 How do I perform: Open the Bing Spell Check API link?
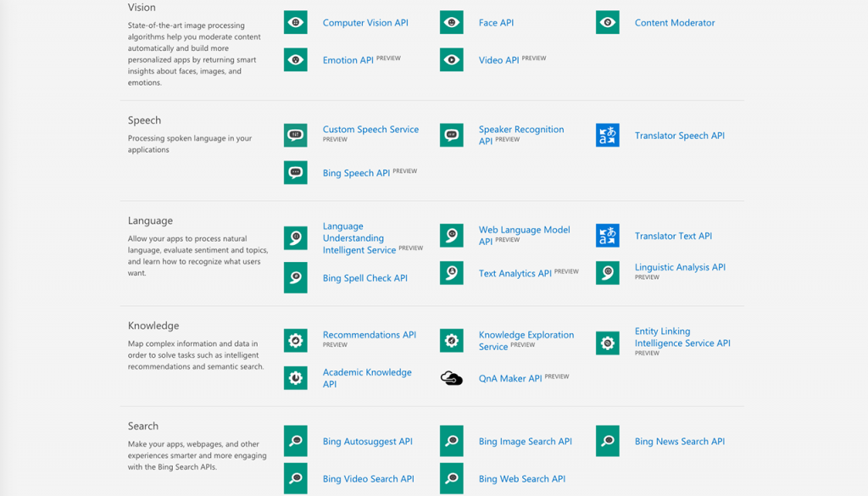(364, 278)
